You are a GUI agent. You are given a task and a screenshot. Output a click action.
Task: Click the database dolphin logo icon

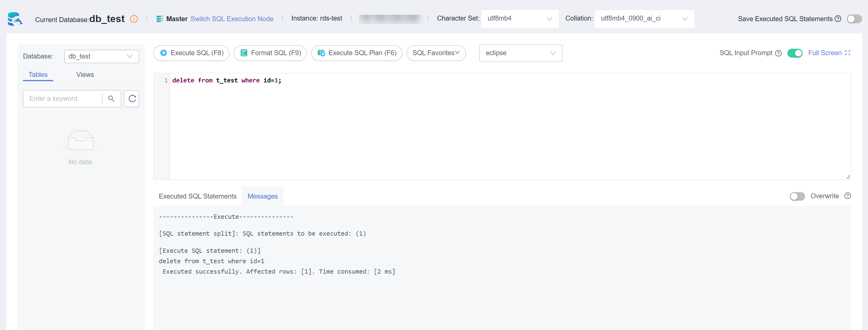click(15, 19)
